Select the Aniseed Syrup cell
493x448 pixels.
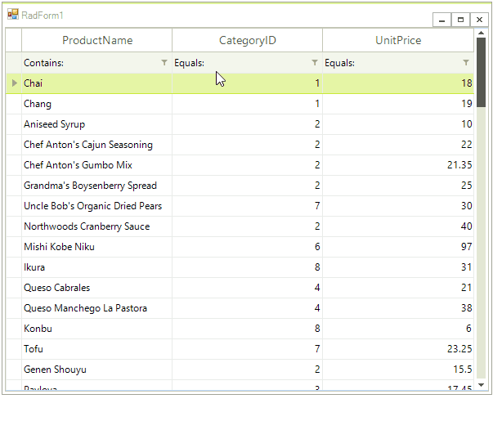pos(96,124)
